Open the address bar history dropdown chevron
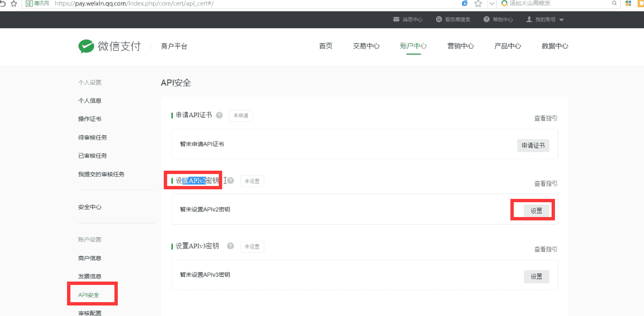This screenshot has height=316, width=644. [491, 3]
